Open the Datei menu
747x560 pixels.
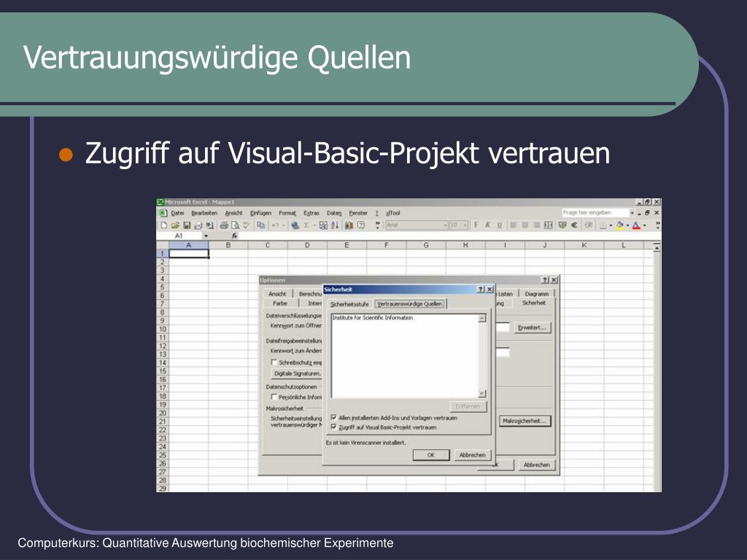[177, 213]
